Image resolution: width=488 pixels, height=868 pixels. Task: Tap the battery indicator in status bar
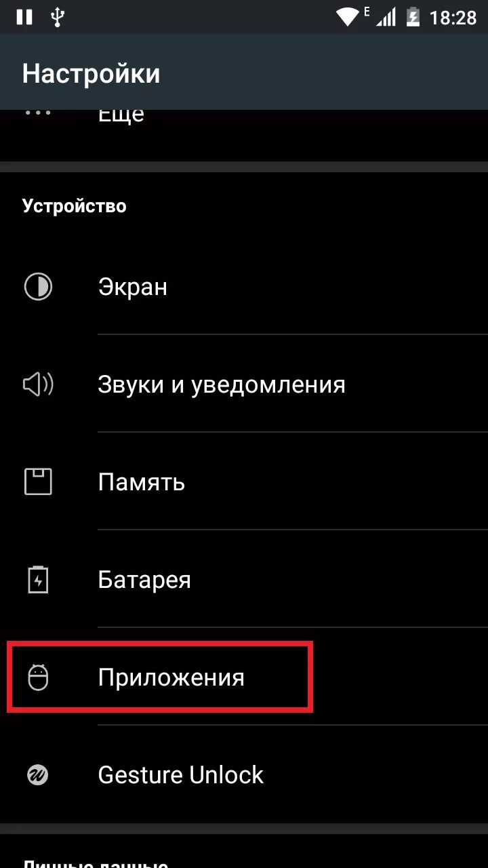point(412,17)
